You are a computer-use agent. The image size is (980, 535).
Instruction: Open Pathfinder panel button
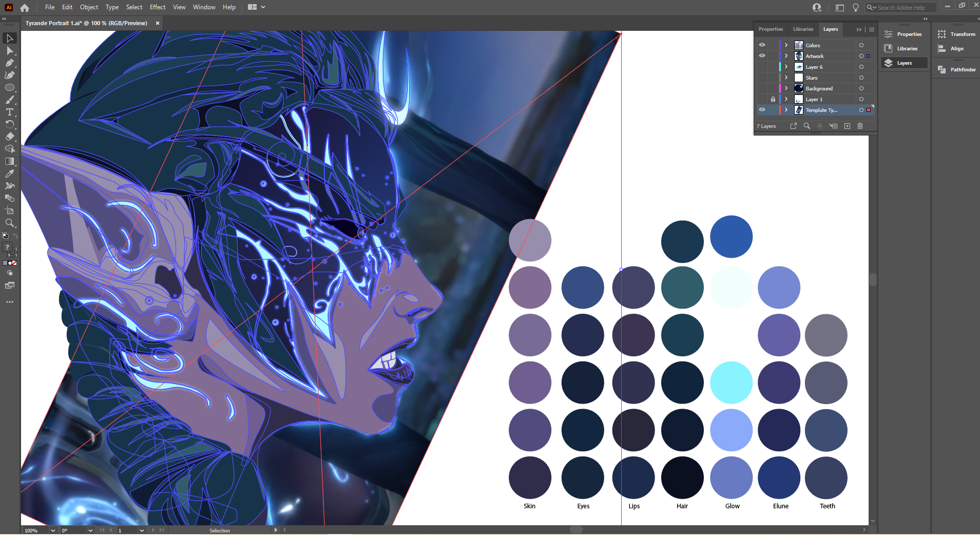(x=956, y=69)
